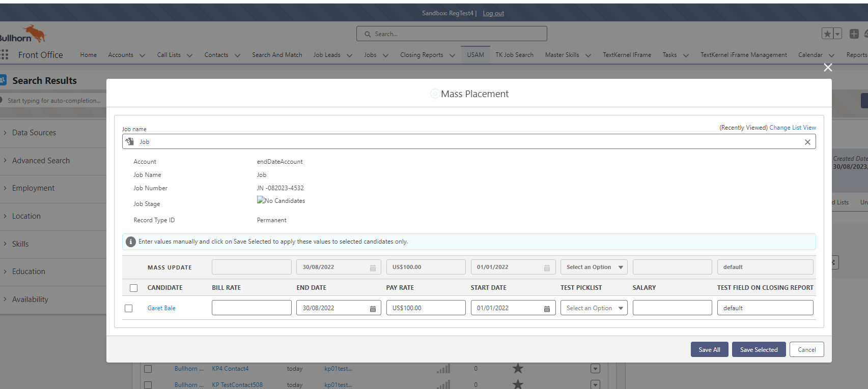Click the Save All button

pos(709,349)
